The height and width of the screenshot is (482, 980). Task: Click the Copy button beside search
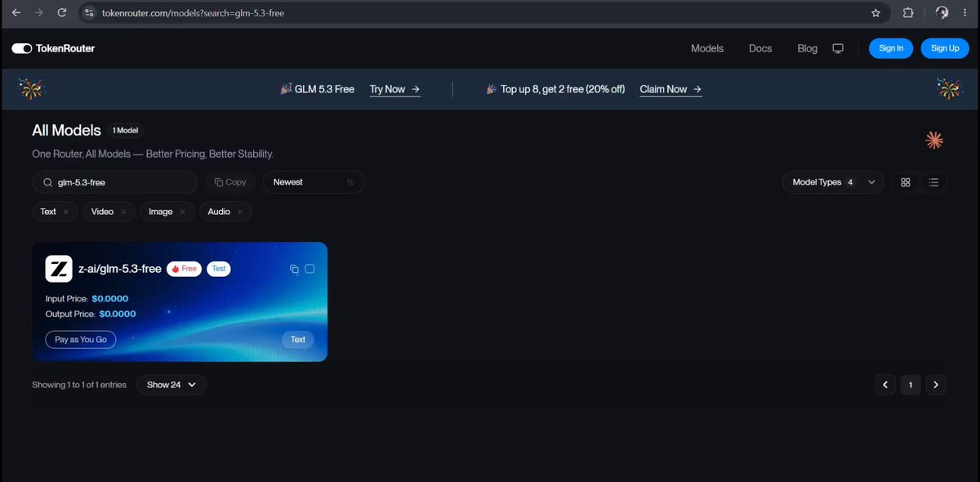point(230,182)
